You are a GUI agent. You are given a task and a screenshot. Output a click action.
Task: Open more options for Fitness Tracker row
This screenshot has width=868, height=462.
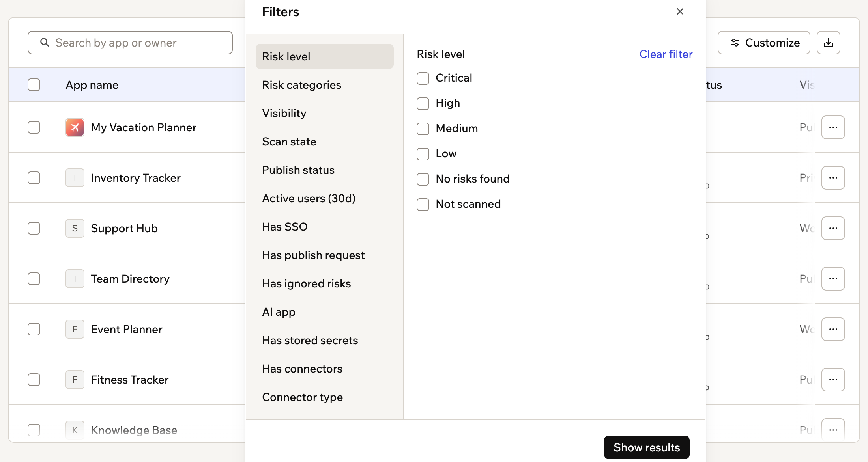[833, 380]
